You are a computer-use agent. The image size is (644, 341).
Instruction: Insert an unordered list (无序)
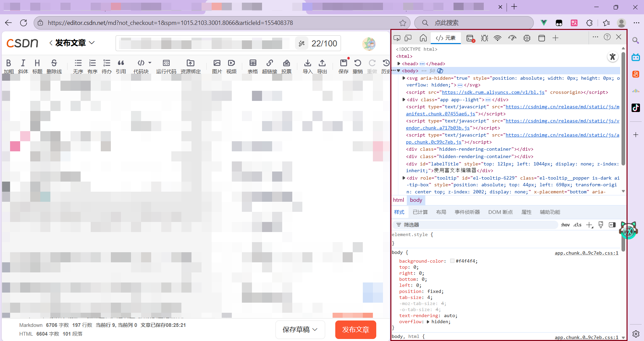click(x=78, y=66)
